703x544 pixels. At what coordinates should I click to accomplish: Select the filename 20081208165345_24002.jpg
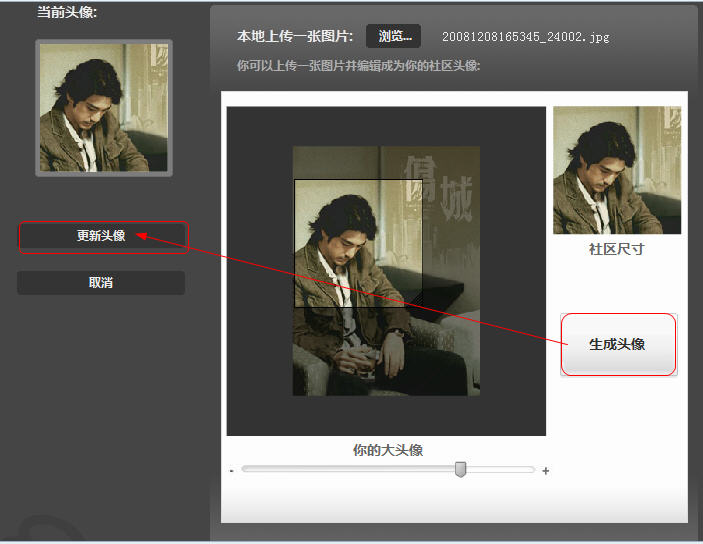[525, 37]
